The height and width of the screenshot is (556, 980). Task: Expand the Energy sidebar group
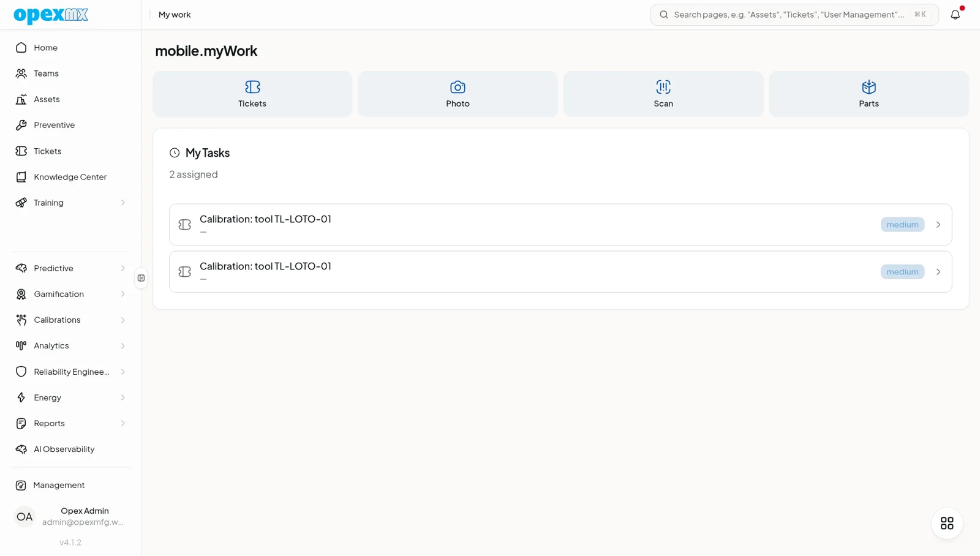[x=70, y=397]
